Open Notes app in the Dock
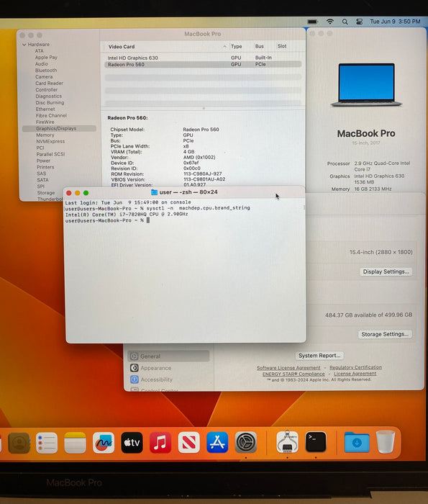Screen dimensions: 428x504 pos(75,443)
